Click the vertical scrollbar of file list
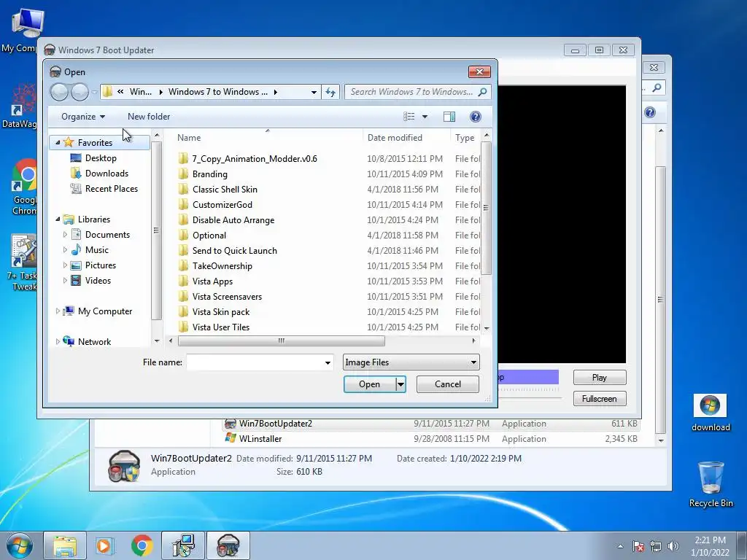Screen dimensions: 747x560 (x=486, y=208)
